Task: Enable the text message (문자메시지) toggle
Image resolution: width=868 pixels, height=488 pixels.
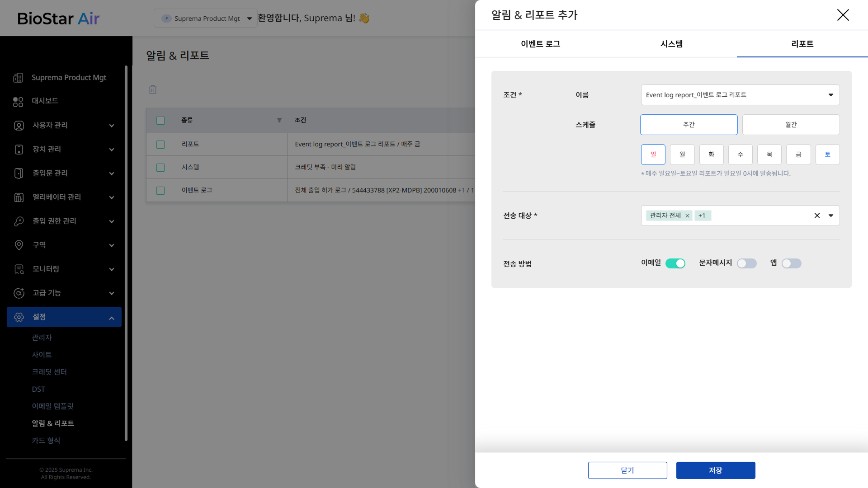Action: click(746, 263)
